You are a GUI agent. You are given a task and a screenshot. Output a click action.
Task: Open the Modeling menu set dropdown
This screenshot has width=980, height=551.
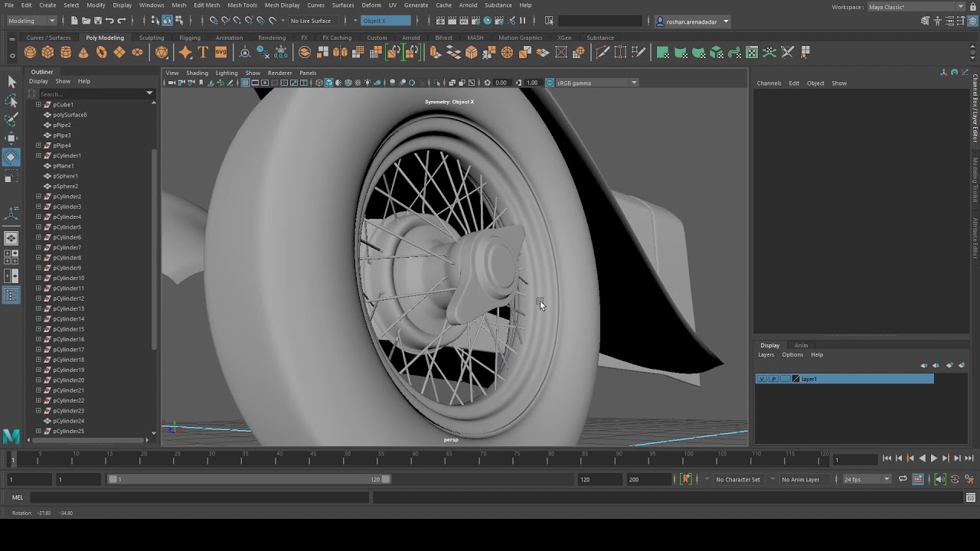31,21
